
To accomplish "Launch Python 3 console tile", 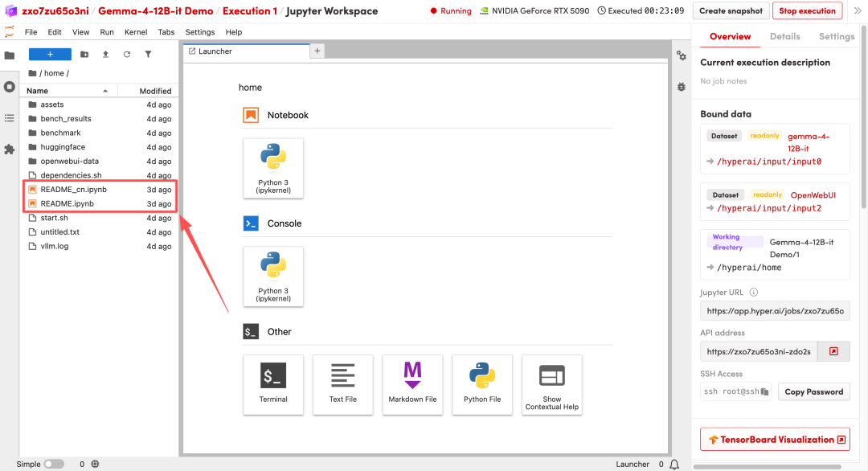I will coord(273,276).
